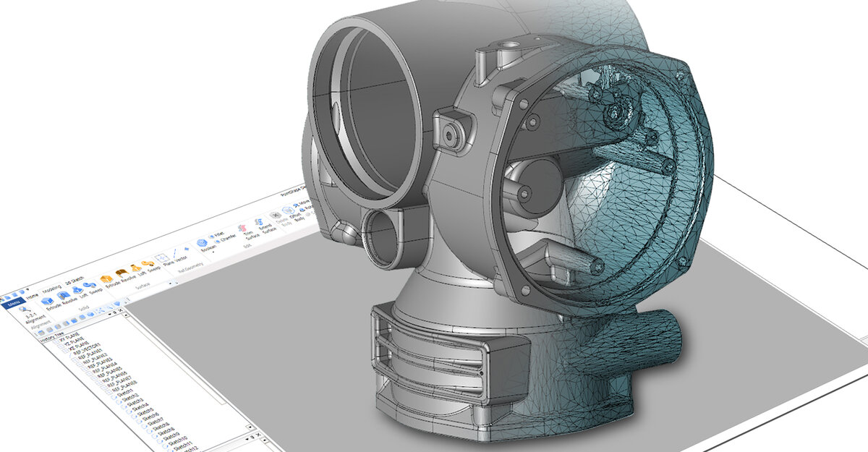Select the orange Surface Sweep tool
Image resolution: width=868 pixels, height=452 pixels.
pos(150,266)
